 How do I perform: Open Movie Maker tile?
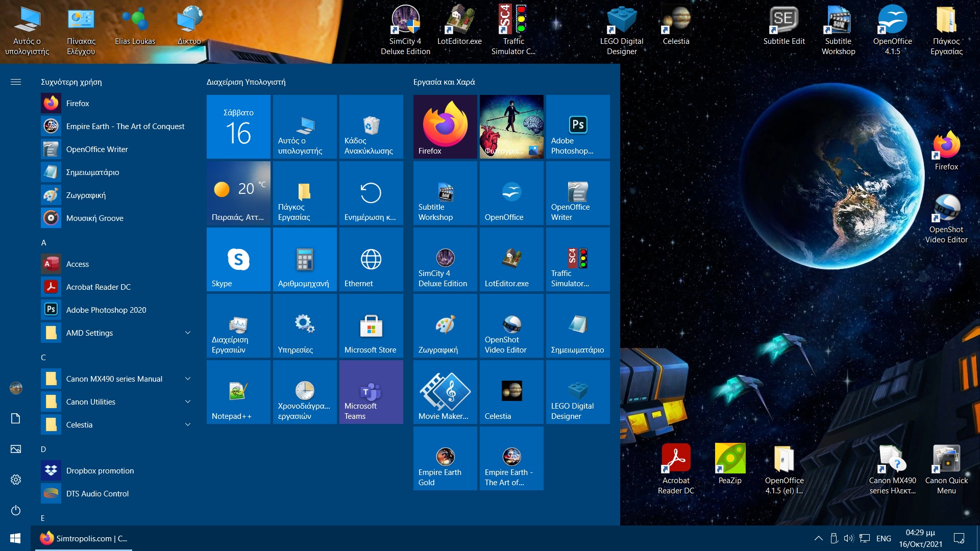tap(445, 392)
